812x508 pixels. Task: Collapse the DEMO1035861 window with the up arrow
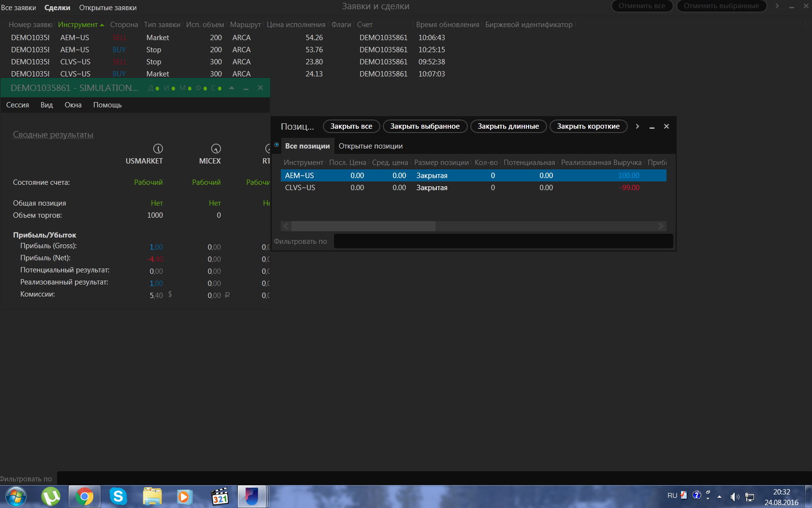pos(232,88)
